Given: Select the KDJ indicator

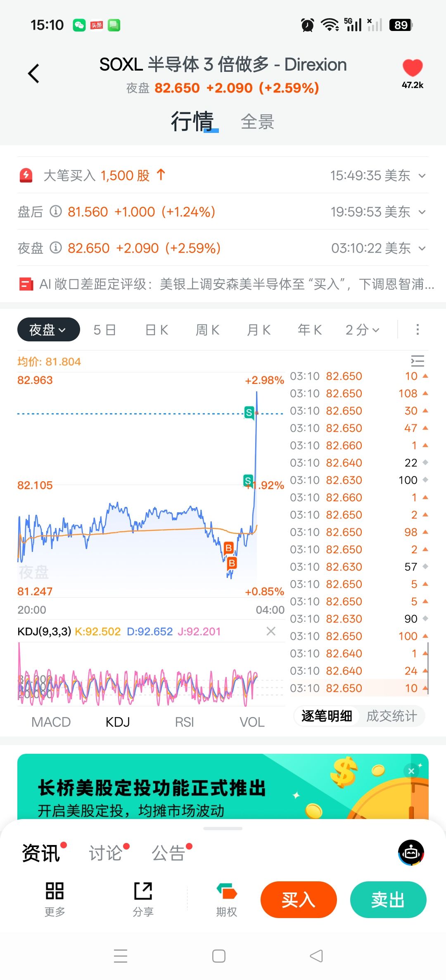Looking at the screenshot, I should 118,722.
